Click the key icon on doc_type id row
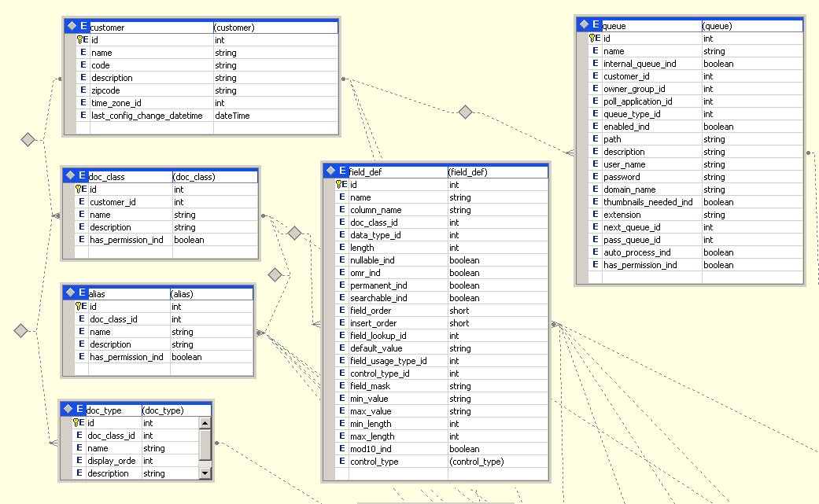The image size is (819, 504). 77,423
